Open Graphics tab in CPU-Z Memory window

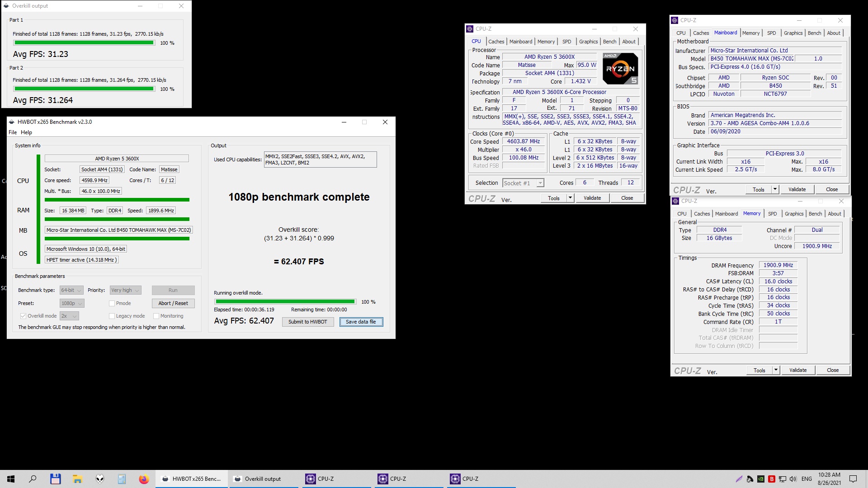[794, 214]
